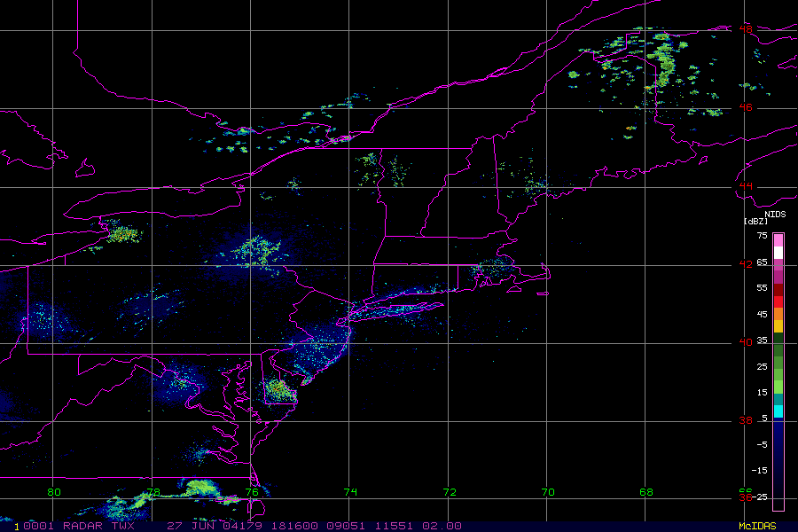Click the red 44 latitude label
This screenshot has width=798, height=532.
click(x=746, y=186)
